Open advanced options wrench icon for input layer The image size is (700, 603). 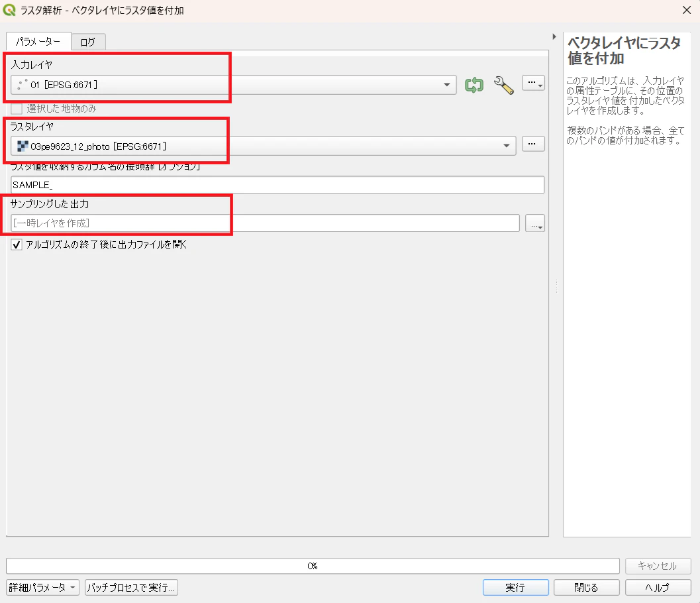(x=504, y=85)
